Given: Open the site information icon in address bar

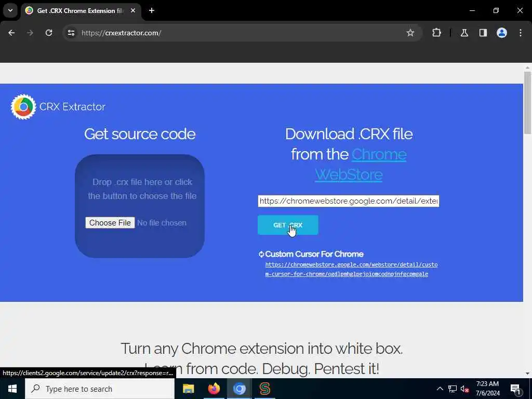Looking at the screenshot, I should 71,33.
